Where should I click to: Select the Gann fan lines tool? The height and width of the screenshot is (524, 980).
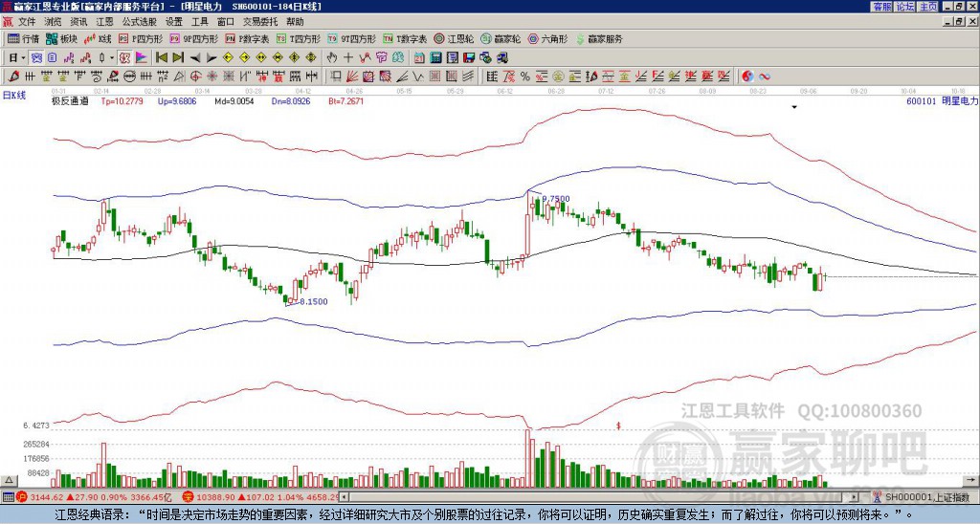[351, 76]
